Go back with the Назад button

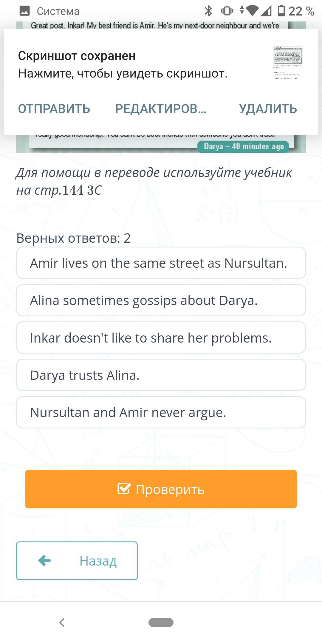pyautogui.click(x=77, y=561)
